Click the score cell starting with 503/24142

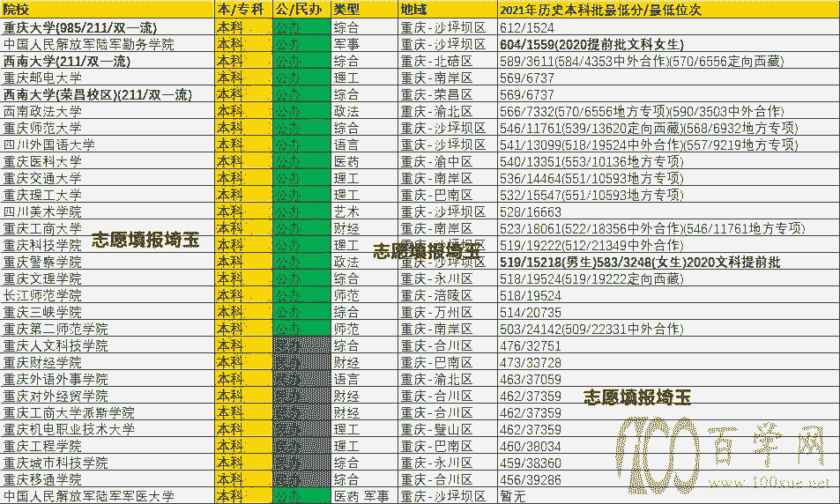pyautogui.click(x=669, y=329)
